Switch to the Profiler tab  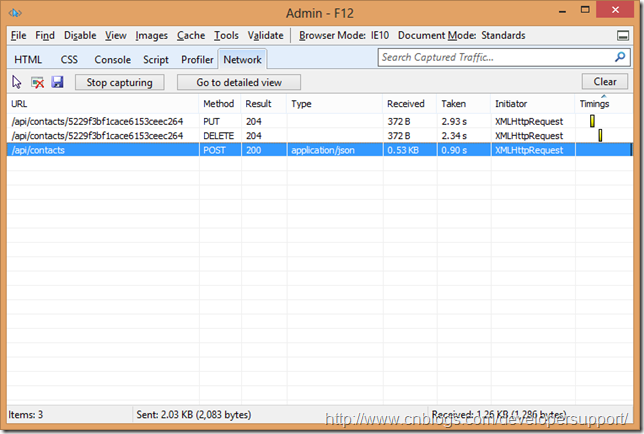coord(197,60)
